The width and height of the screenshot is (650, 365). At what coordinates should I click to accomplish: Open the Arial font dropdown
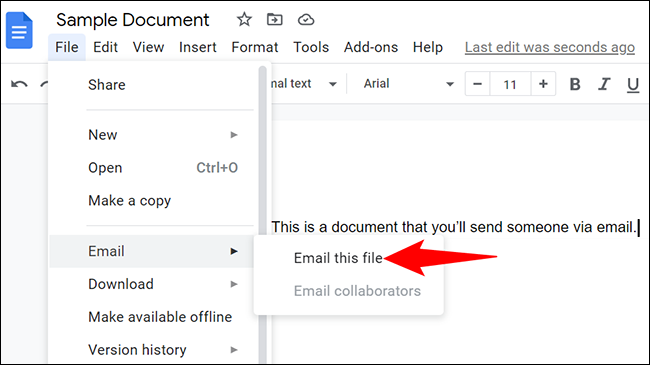[408, 84]
